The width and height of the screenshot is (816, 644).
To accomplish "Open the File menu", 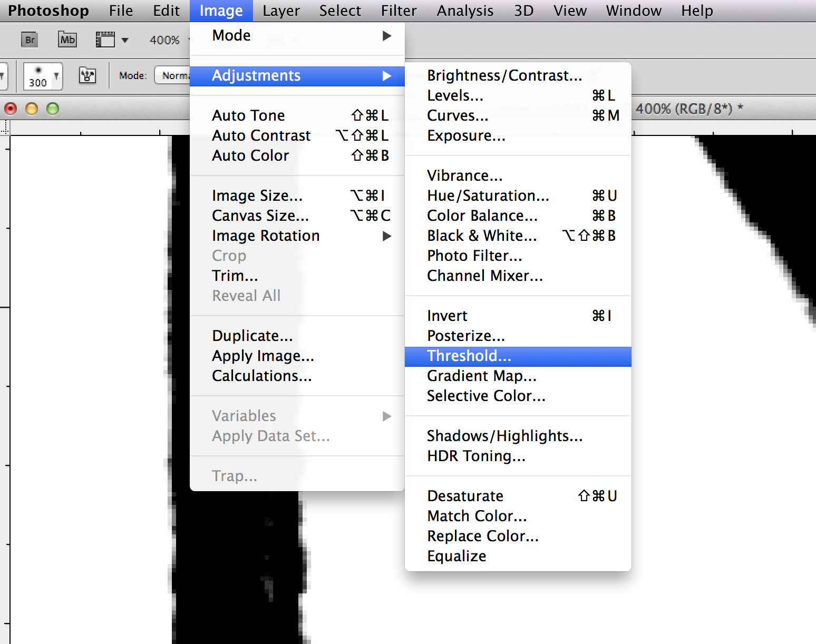I will tap(121, 11).
